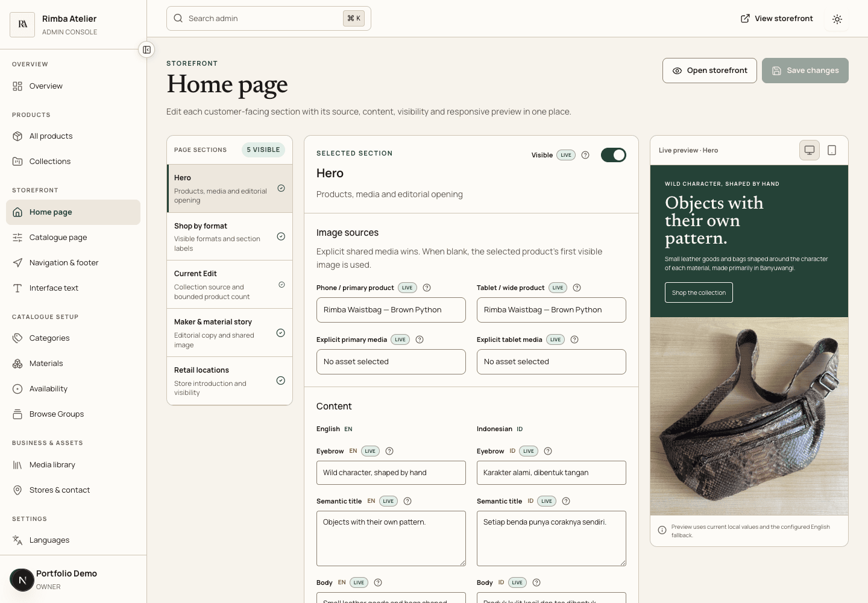The image size is (868, 603).
Task: Open Materials in catalogue setup
Action: tap(73, 364)
